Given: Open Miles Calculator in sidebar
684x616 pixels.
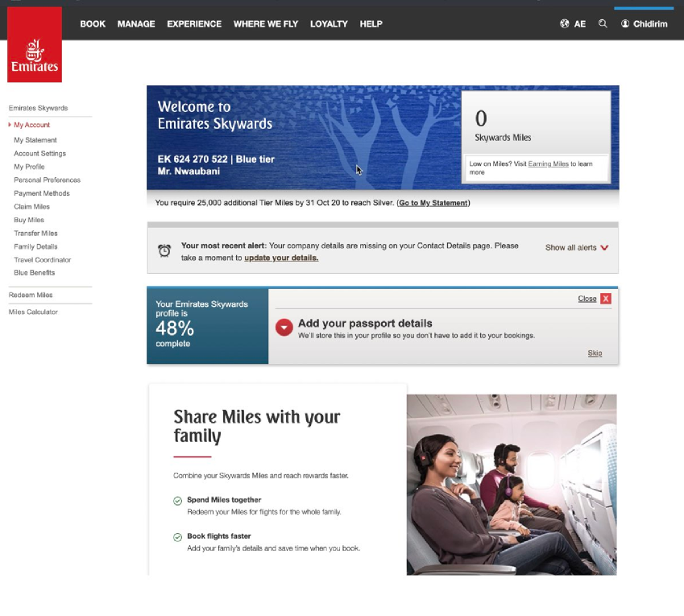Looking at the screenshot, I should click(33, 312).
